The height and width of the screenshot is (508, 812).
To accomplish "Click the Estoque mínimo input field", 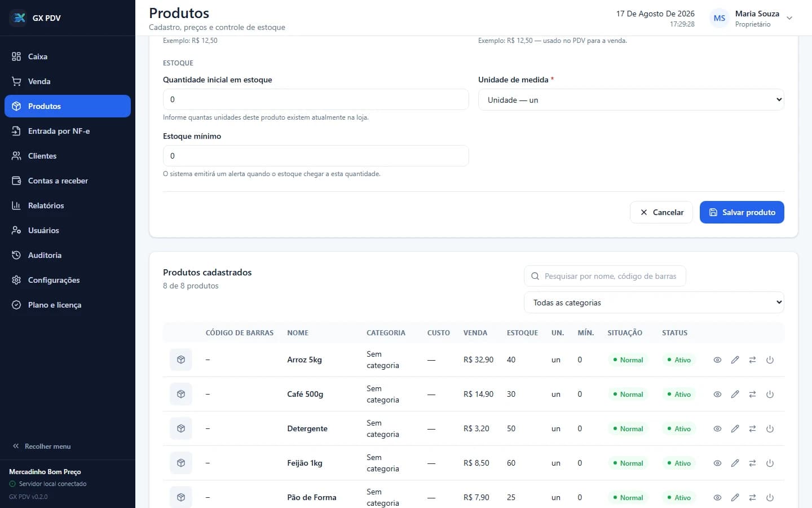I will coord(316,156).
